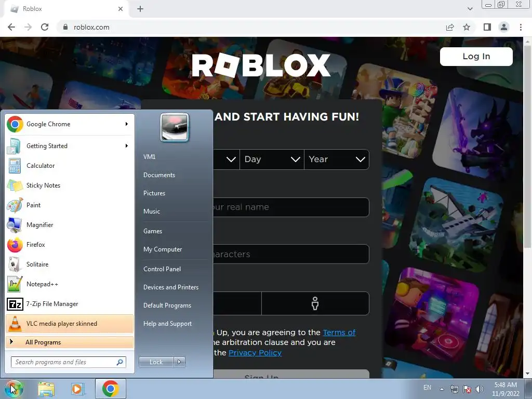Toggle Chrome side panel icon
The width and height of the screenshot is (532, 399).
[487, 27]
